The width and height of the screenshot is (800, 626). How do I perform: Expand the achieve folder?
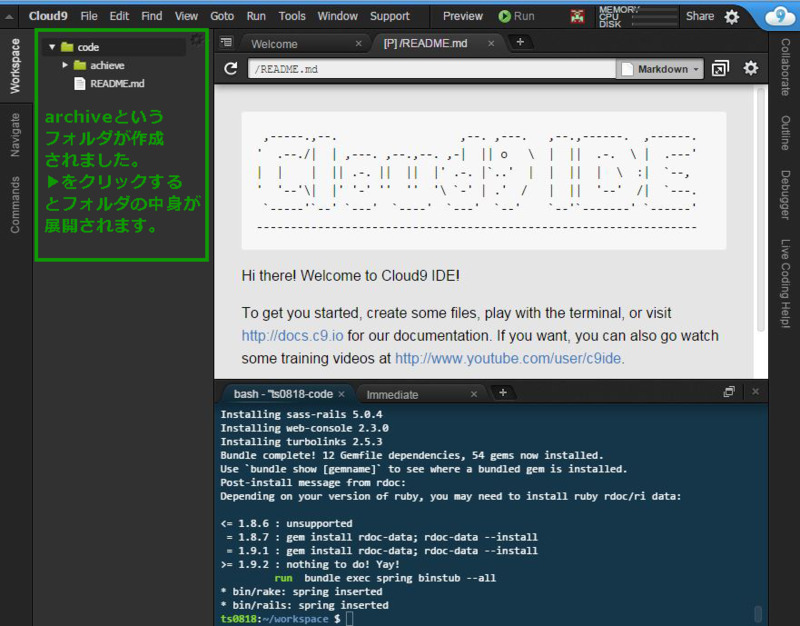point(65,65)
